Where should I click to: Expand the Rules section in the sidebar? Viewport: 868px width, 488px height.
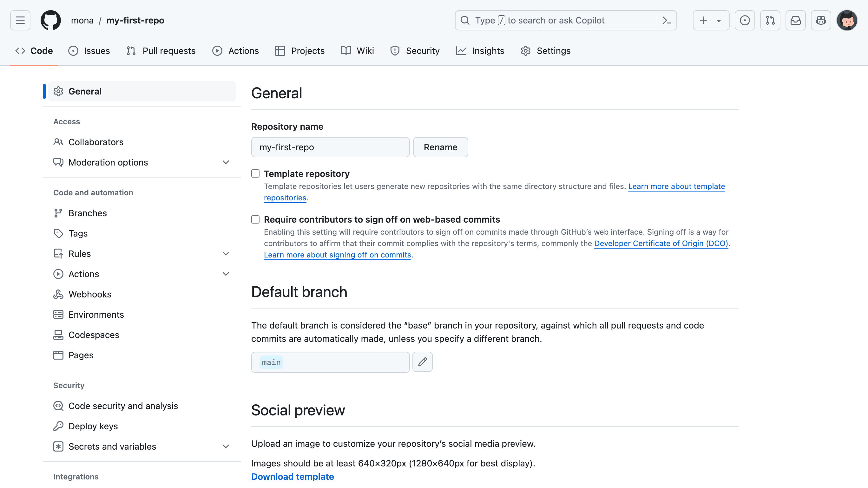[226, 254]
